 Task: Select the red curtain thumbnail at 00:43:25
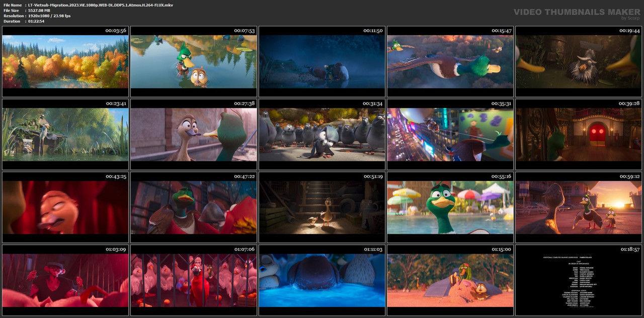pos(65,207)
